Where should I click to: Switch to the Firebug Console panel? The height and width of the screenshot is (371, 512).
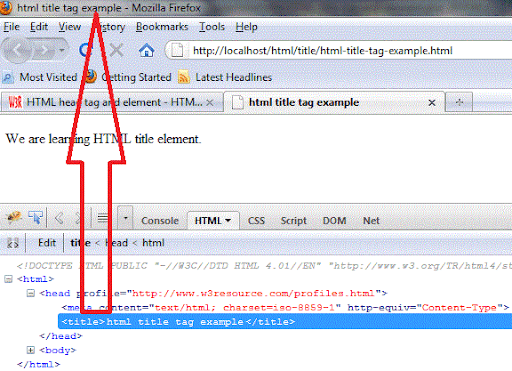click(160, 221)
